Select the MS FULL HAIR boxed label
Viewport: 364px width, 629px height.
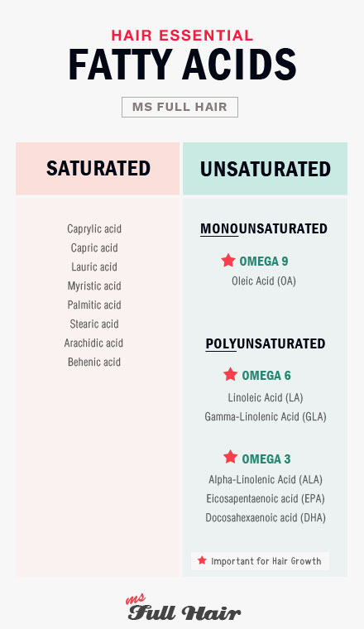pyautogui.click(x=180, y=107)
